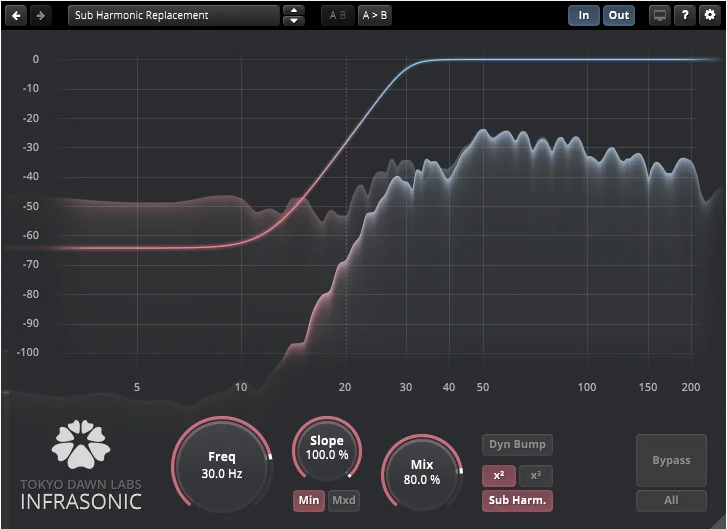The image size is (727, 529).
Task: Toggle the A B state comparison
Action: tap(338, 15)
